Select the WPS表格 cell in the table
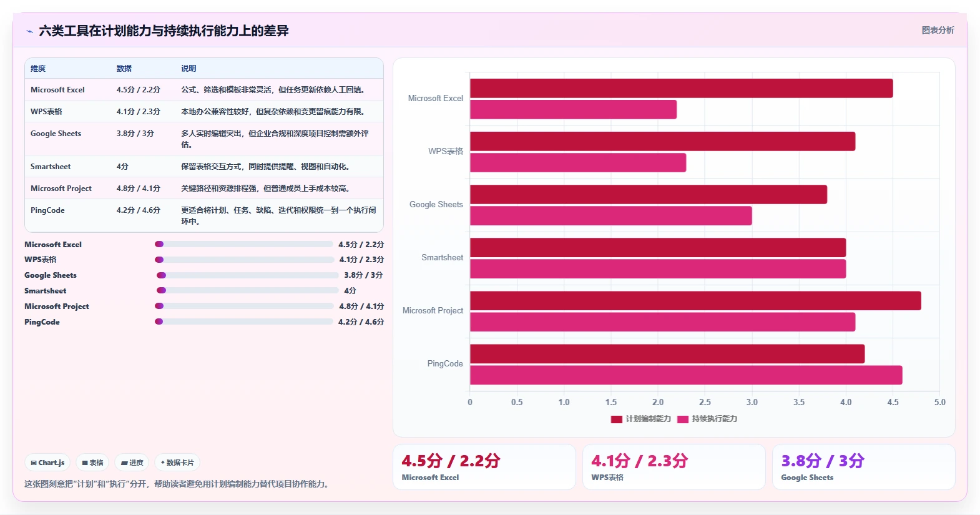 [46, 112]
